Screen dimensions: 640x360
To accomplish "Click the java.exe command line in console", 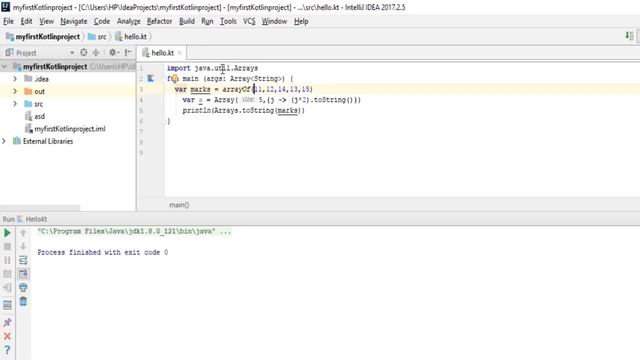I will pyautogui.click(x=134, y=231).
